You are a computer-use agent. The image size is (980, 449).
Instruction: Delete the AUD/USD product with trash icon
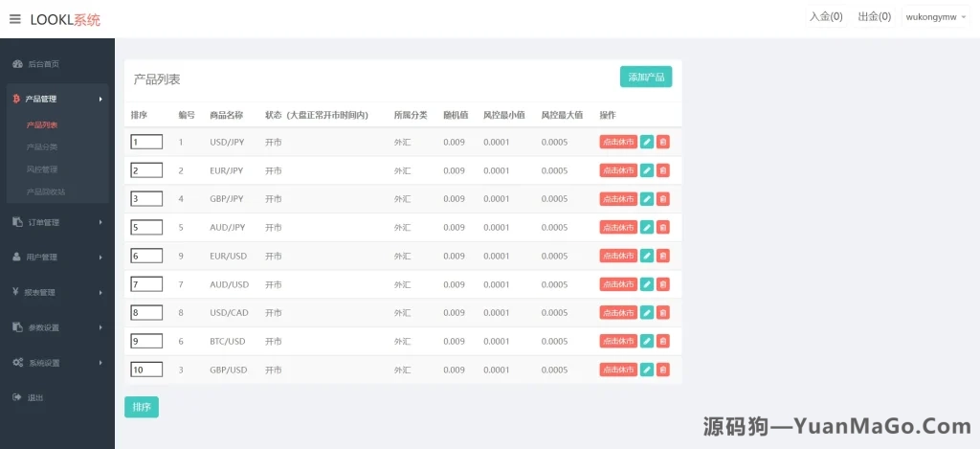coord(663,284)
